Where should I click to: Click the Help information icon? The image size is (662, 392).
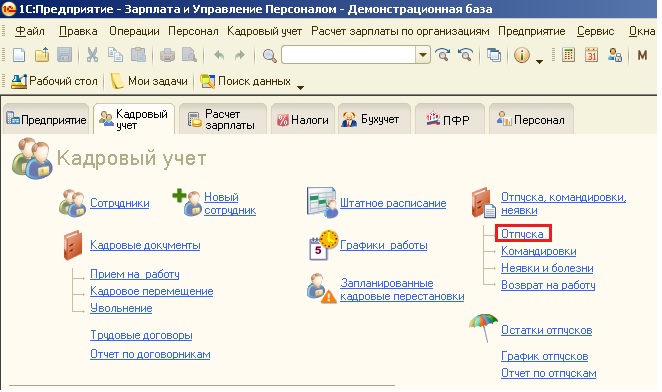coord(522,55)
